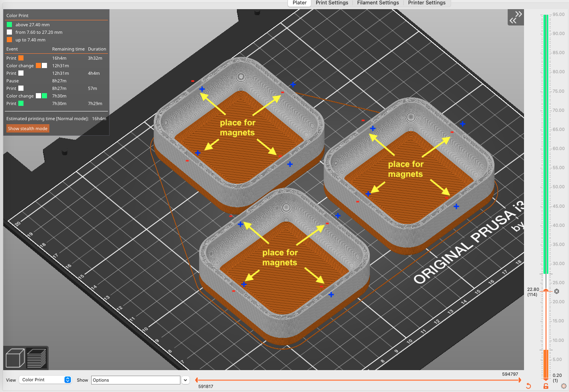Viewport: 569px width, 392px height.
Task: Click the 7h30m Color change event row
Action: click(x=56, y=96)
